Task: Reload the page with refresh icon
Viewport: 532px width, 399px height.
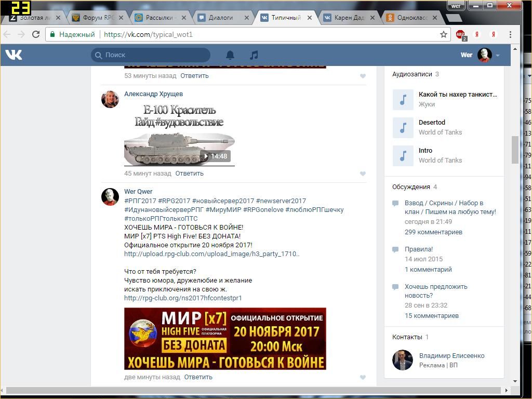Action: 36,34
